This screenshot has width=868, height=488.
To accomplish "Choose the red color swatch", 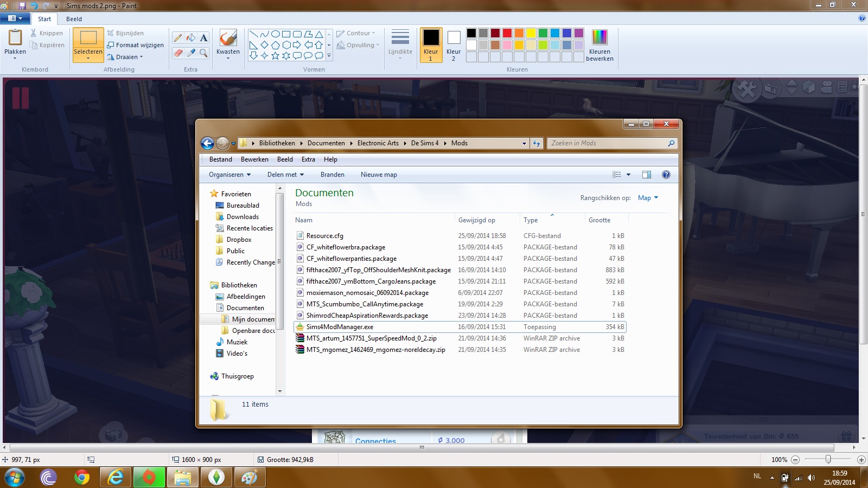I will [507, 33].
